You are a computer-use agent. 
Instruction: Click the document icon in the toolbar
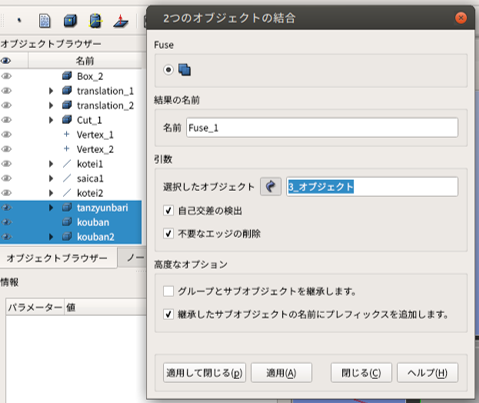pyautogui.click(x=45, y=21)
